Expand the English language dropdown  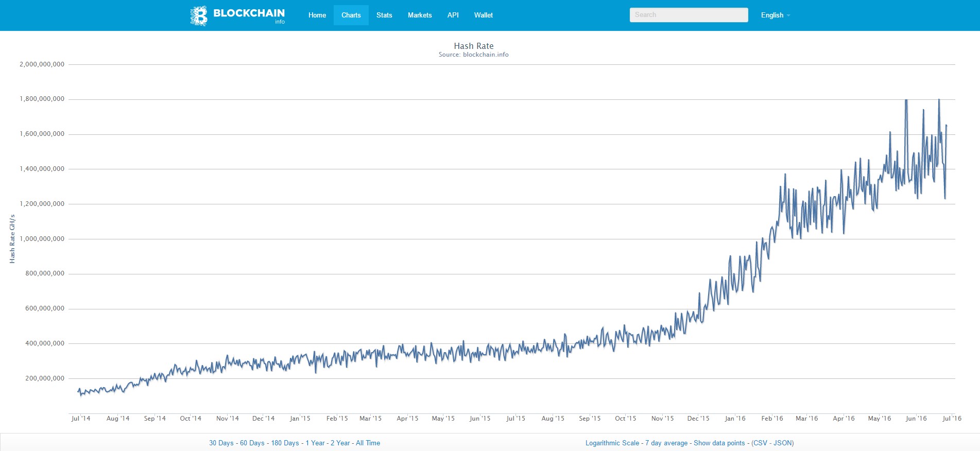click(775, 15)
